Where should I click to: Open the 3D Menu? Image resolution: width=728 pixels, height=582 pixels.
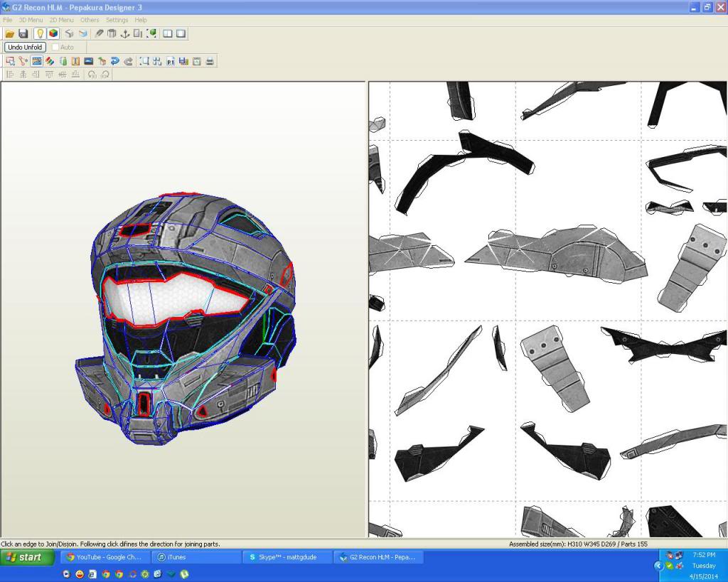click(x=31, y=20)
